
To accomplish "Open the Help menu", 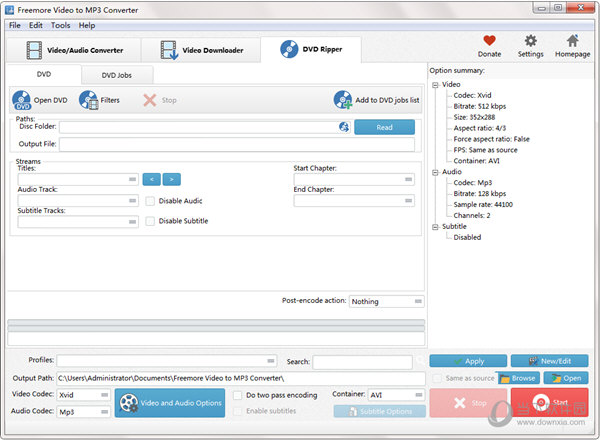I will tap(87, 26).
